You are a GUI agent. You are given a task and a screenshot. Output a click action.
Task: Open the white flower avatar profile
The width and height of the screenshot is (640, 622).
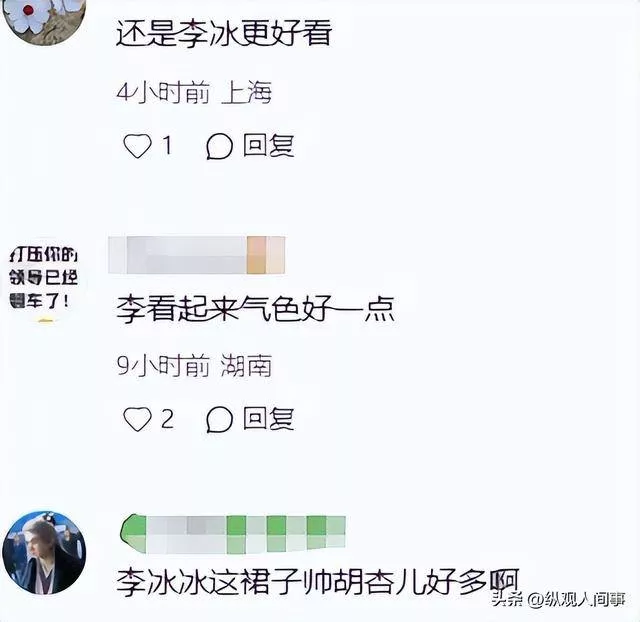tap(44, 18)
